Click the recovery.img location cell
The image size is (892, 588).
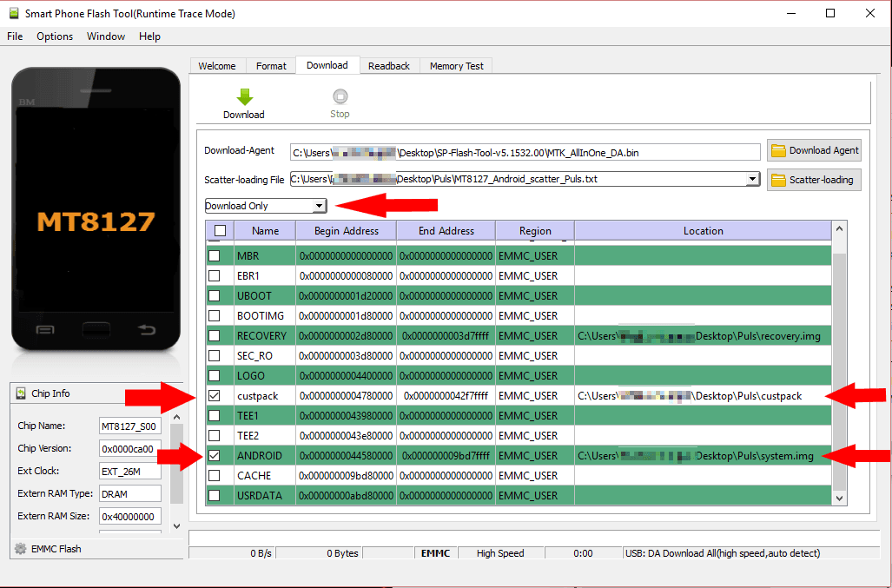tap(704, 335)
